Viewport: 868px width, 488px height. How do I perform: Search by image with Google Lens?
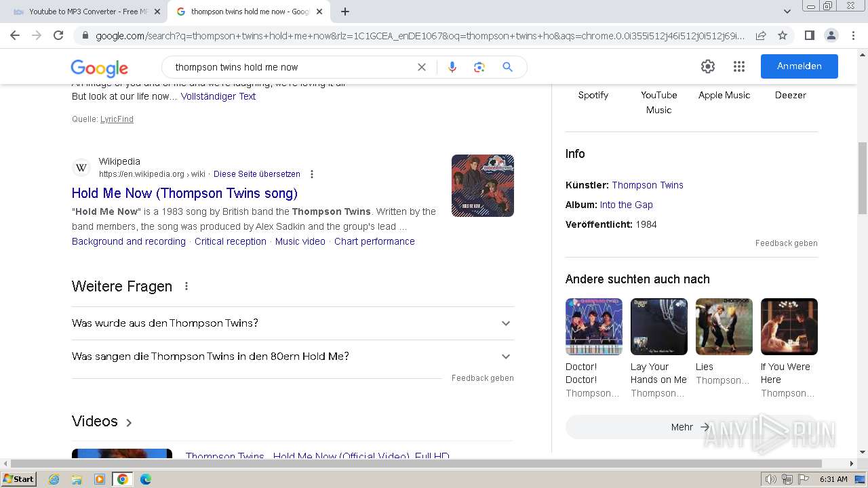click(479, 67)
